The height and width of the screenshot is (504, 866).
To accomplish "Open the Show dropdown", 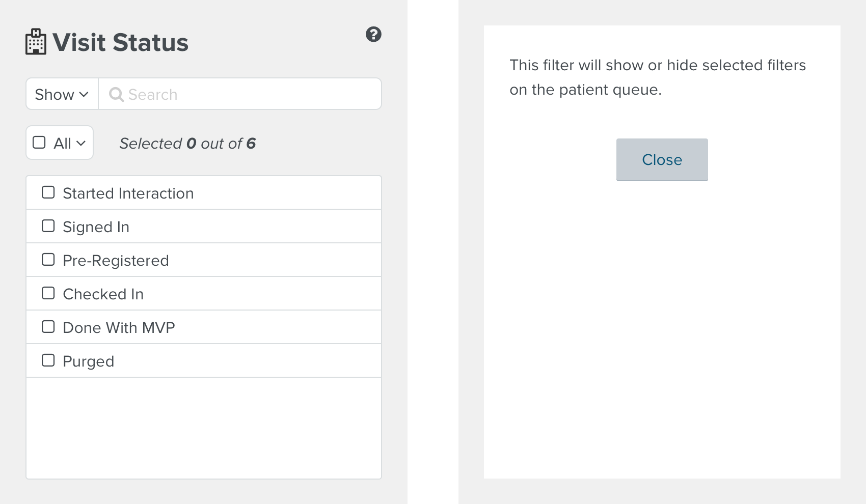I will click(x=62, y=94).
